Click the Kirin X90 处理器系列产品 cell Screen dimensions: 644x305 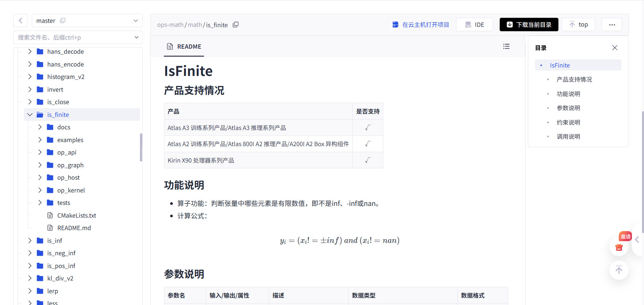point(258,160)
